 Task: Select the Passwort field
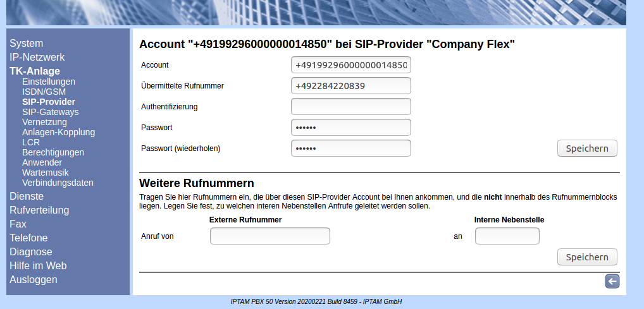351,128
